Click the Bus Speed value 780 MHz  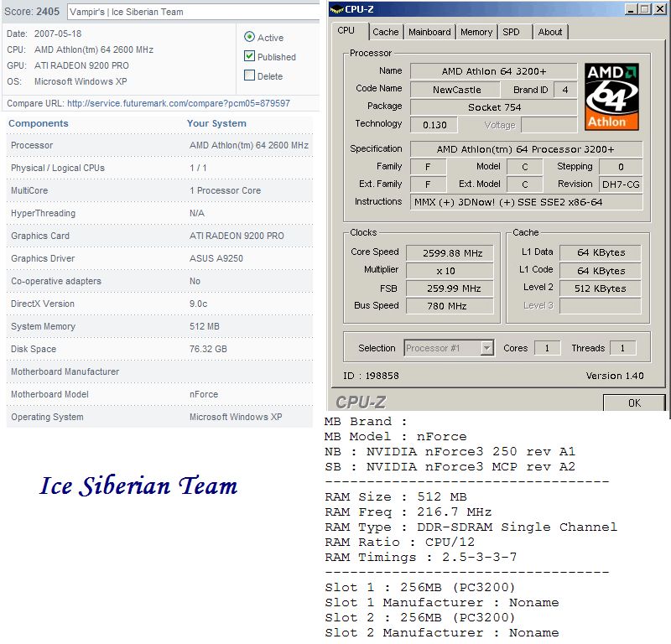pos(450,306)
